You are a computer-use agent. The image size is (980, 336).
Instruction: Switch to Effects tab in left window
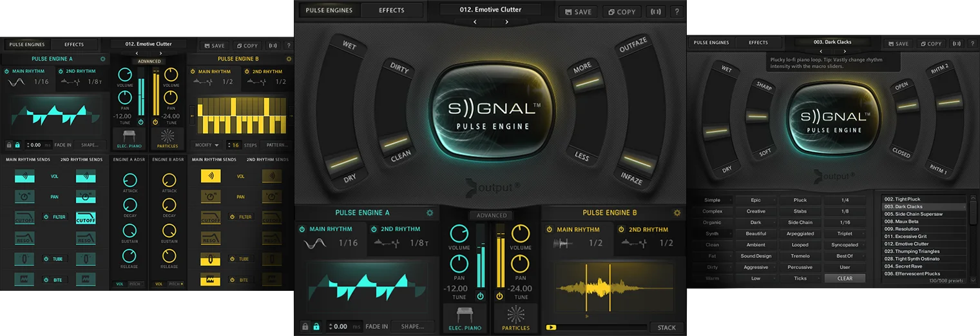(74, 44)
